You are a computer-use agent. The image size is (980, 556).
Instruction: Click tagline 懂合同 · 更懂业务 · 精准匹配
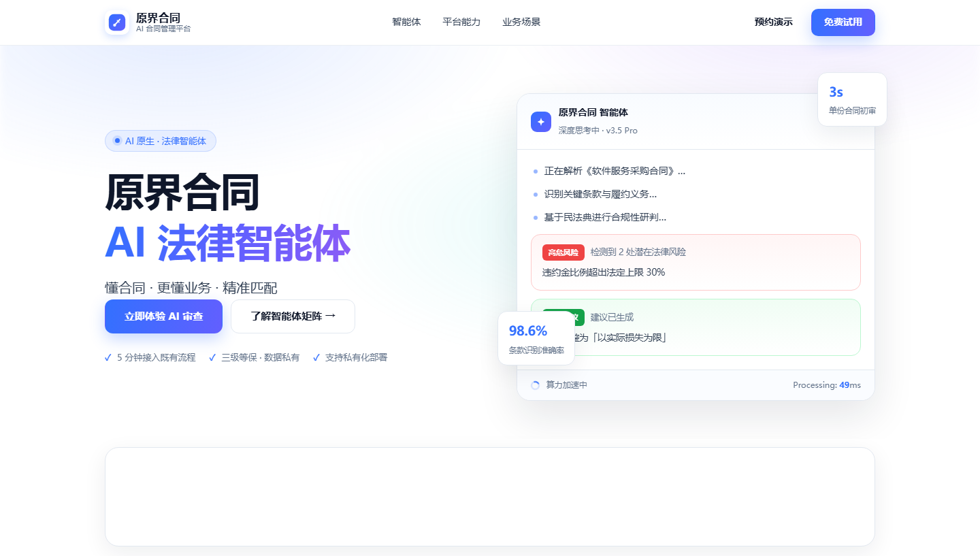pos(191,288)
